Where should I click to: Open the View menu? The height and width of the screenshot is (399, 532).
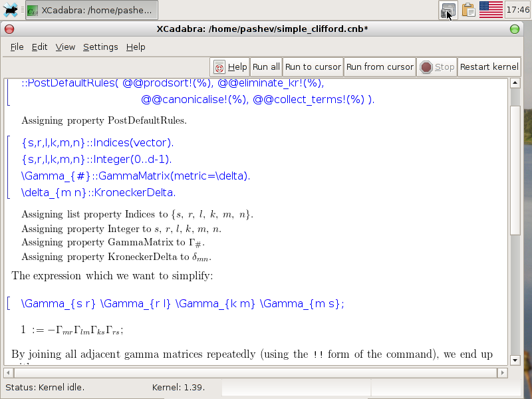click(x=65, y=47)
